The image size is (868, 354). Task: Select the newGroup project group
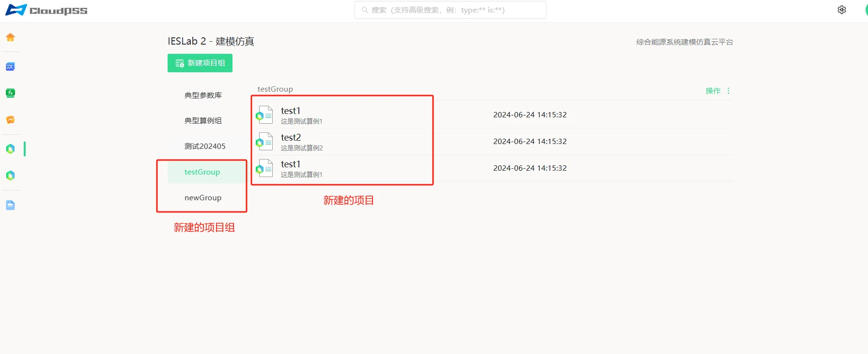point(203,198)
